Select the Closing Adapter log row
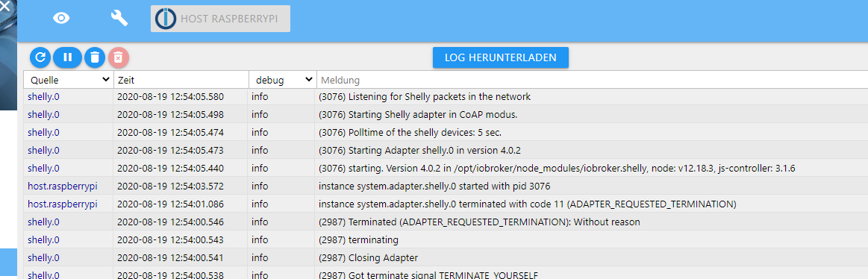This screenshot has height=279, width=868. (446, 257)
